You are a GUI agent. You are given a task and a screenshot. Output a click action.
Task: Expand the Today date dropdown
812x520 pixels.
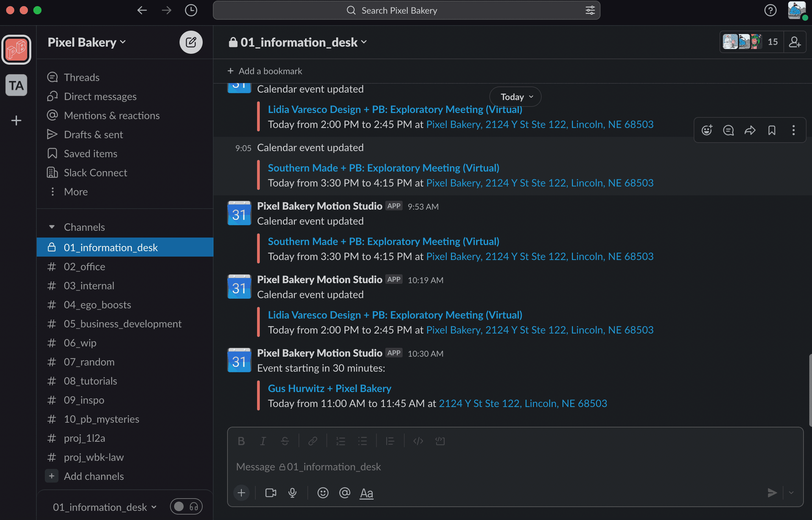(x=515, y=97)
